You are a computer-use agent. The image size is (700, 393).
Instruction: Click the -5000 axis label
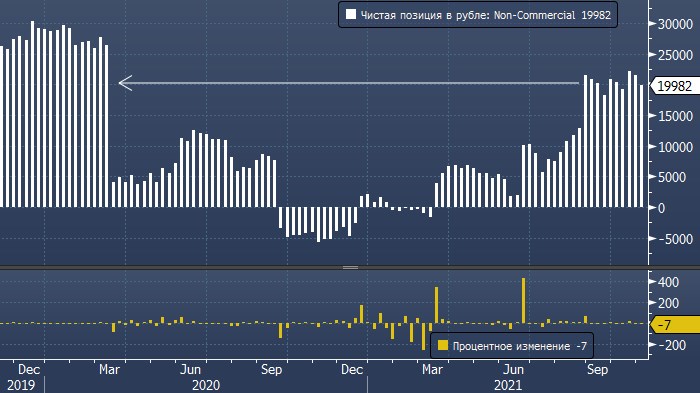pos(675,239)
